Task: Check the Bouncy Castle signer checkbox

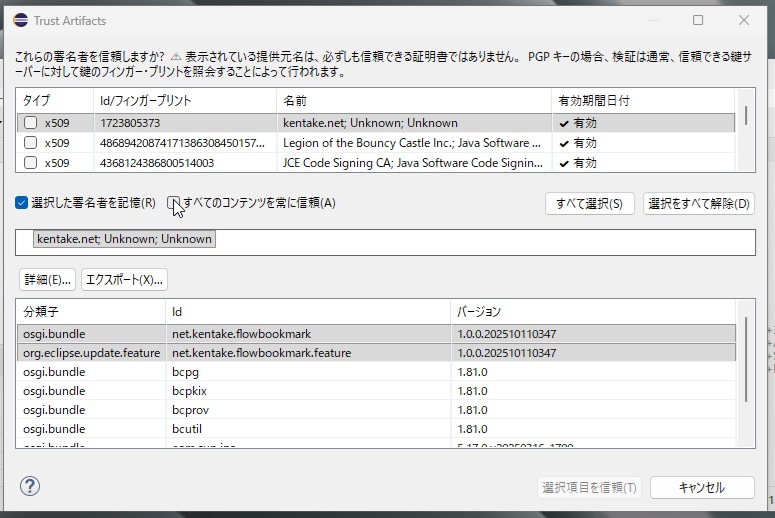Action: (x=31, y=143)
